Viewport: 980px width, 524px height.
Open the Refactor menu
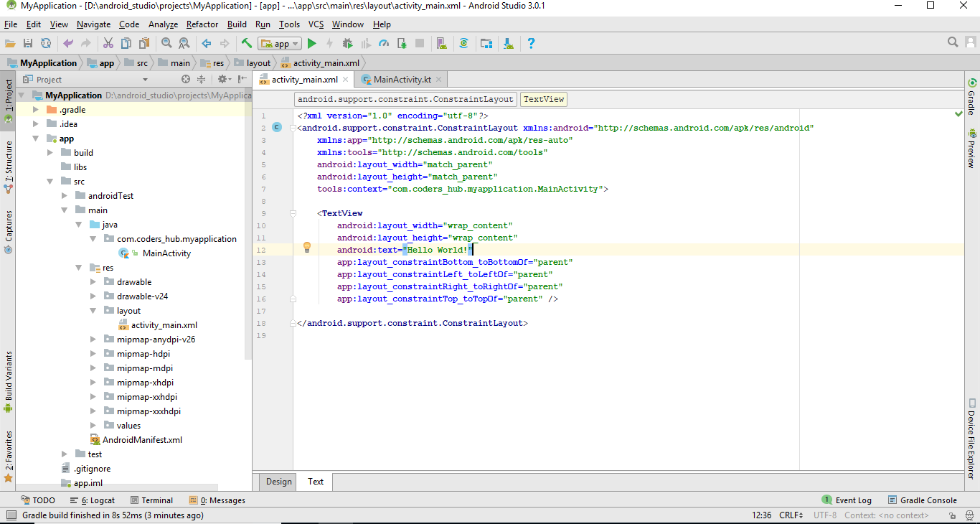coord(202,24)
